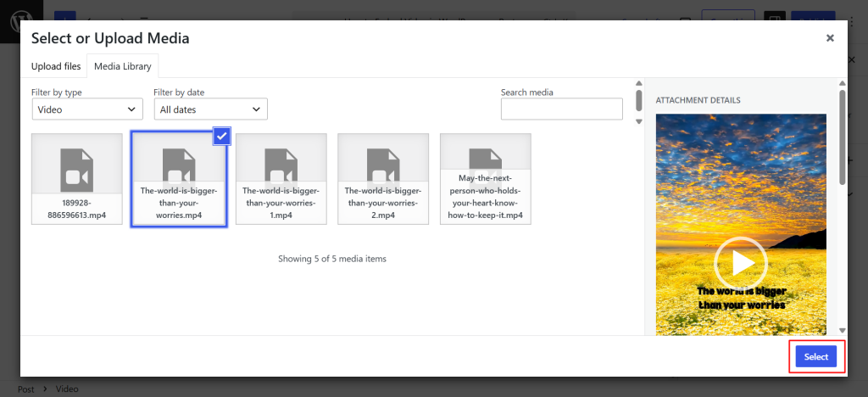Click the attachment details scroll down arrow

click(843, 329)
